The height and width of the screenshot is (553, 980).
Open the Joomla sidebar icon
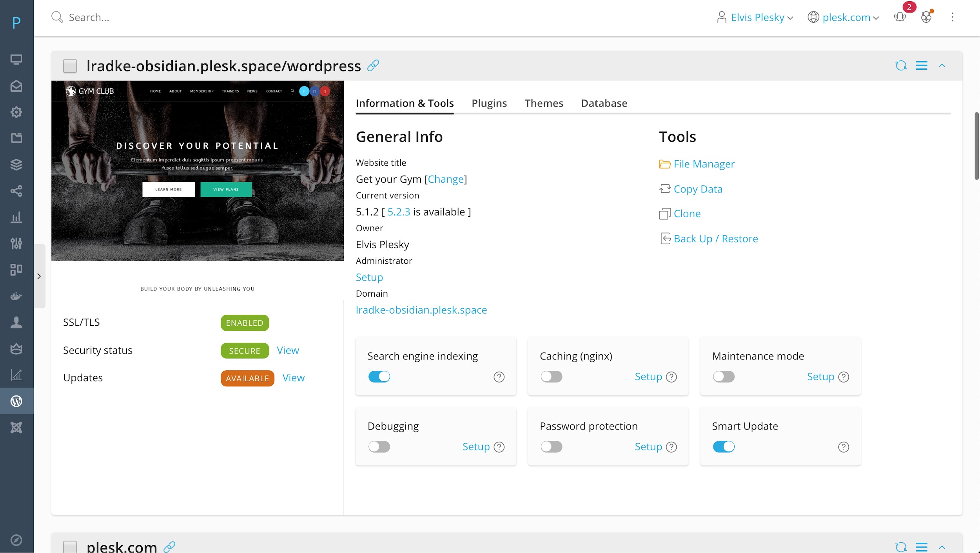pos(16,427)
